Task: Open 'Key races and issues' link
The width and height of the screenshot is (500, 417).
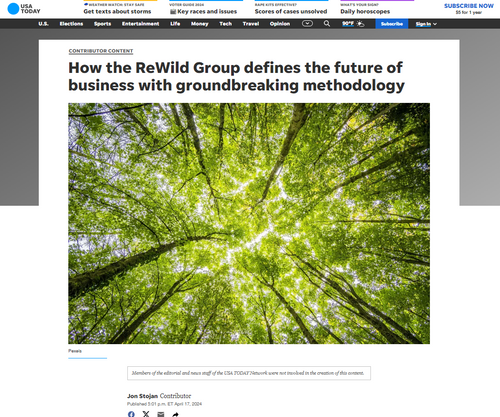Action: [204, 11]
